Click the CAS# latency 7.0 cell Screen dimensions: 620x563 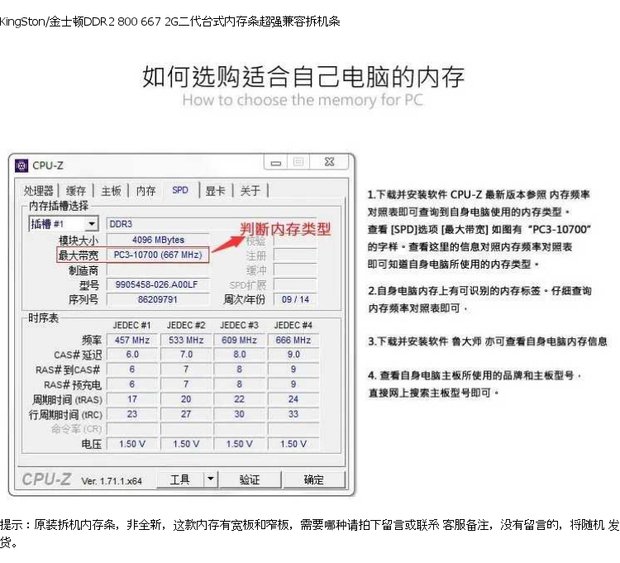(186, 355)
